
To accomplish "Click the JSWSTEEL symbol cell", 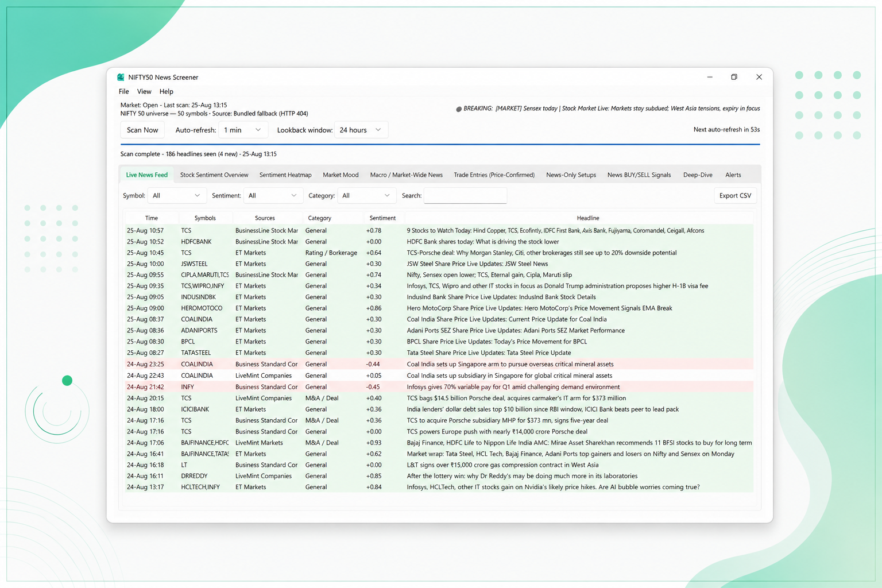I will click(x=195, y=264).
